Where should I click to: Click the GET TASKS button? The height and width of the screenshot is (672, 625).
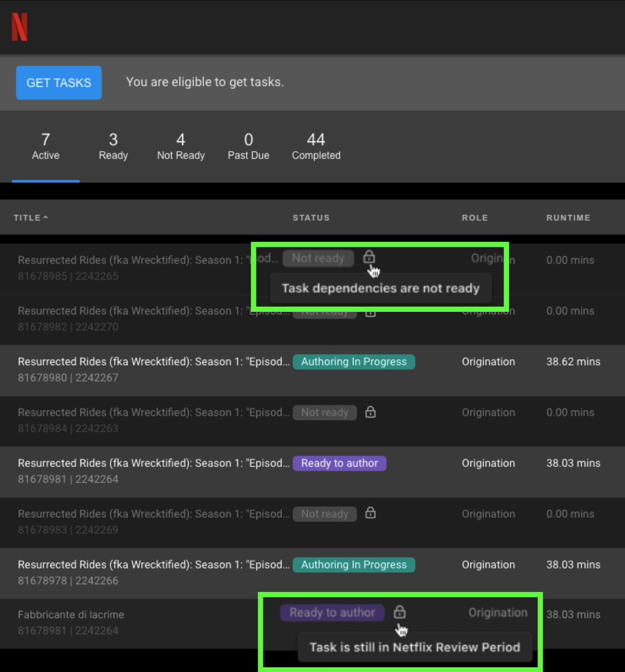tap(59, 83)
